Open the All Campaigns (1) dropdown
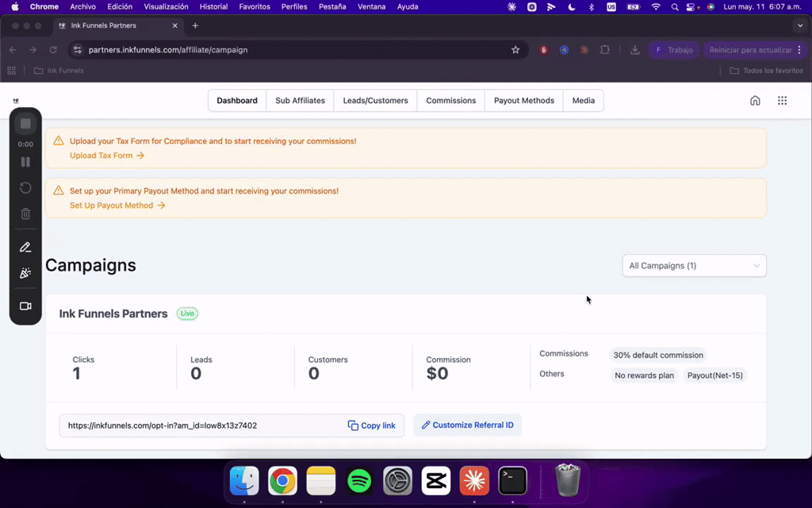812x508 pixels. tap(694, 265)
